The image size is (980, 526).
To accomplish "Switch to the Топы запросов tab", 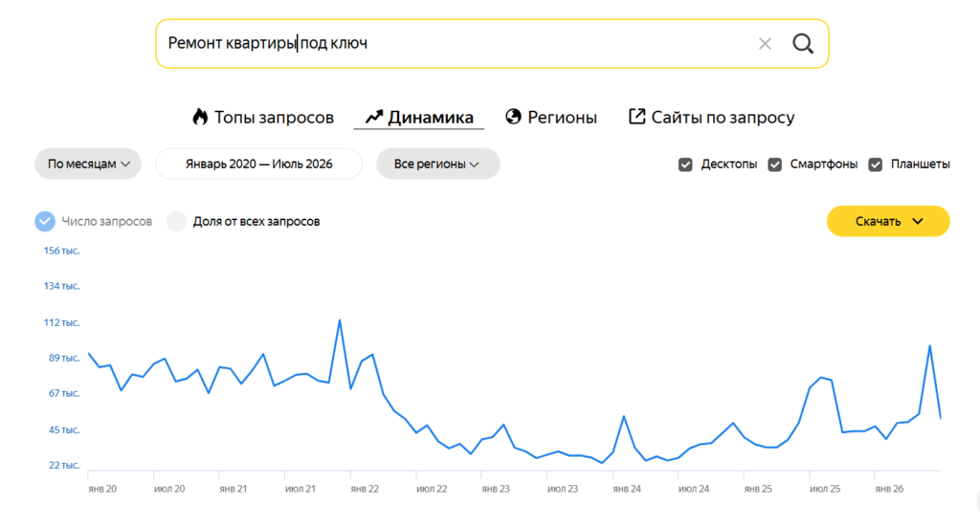I will tap(262, 117).
